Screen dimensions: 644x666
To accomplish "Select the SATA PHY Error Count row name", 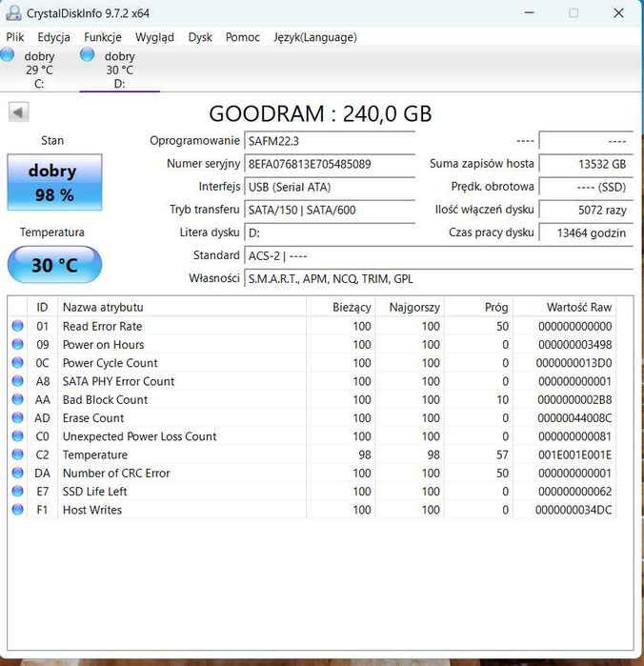I will [x=118, y=381].
